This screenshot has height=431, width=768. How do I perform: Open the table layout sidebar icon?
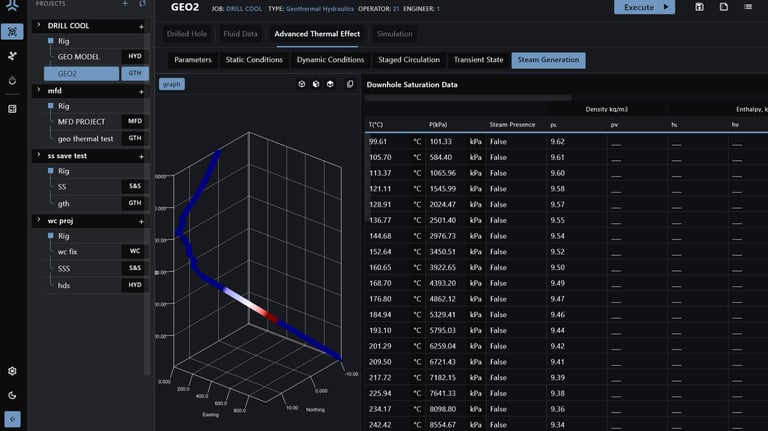12,109
